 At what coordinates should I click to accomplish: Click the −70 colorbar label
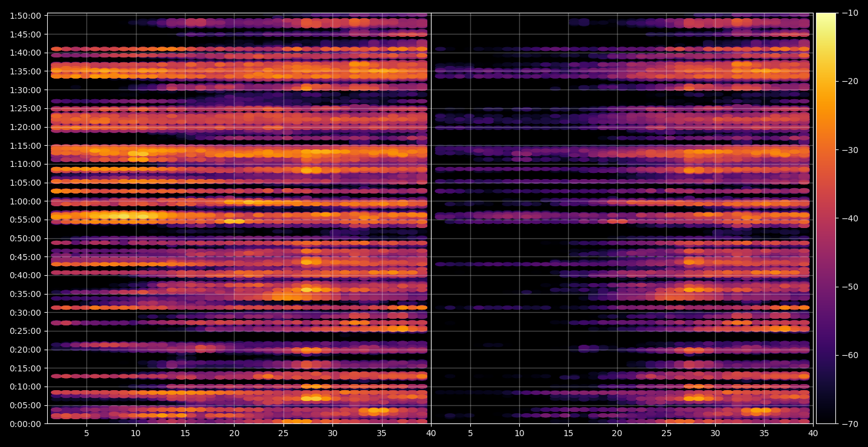[850, 424]
